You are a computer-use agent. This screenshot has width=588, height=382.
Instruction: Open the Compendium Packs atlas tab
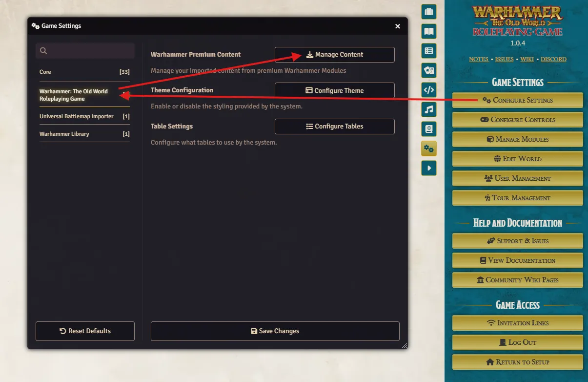click(428, 129)
